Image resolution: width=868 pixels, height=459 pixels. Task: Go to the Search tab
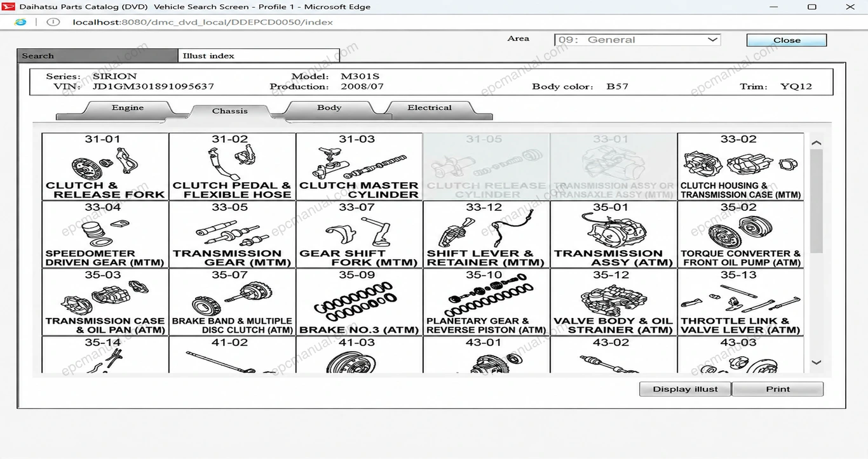point(98,56)
